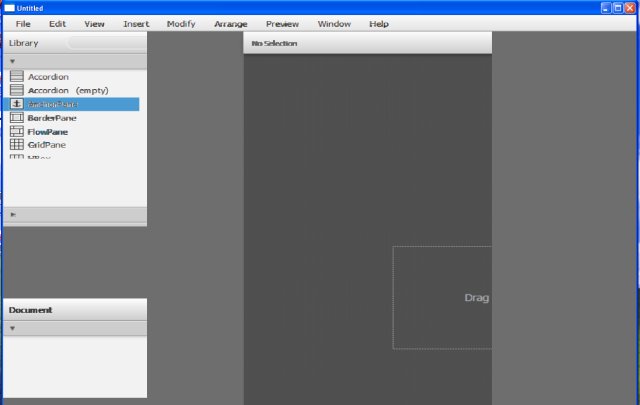Open the Preview menu
Viewport: 640px width, 405px height.
pos(282,24)
